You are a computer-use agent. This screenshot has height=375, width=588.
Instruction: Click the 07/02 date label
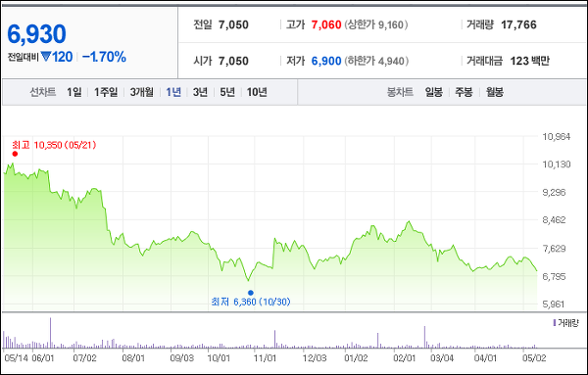[84, 358]
